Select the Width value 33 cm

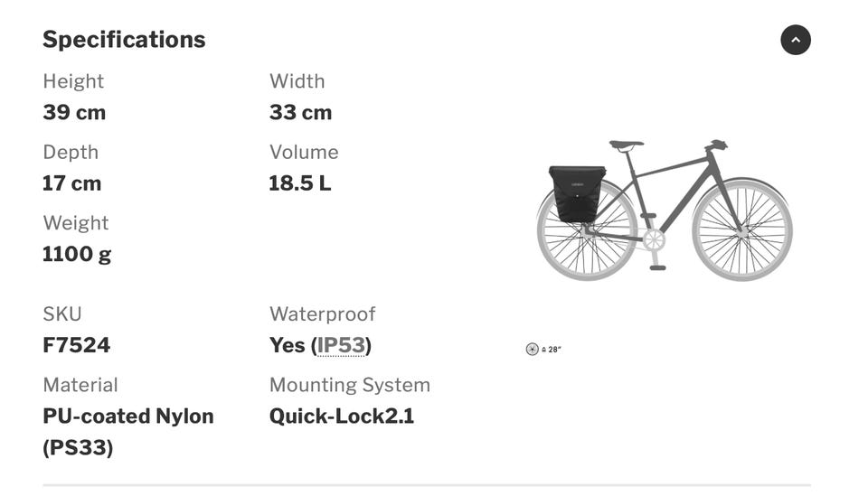point(300,113)
